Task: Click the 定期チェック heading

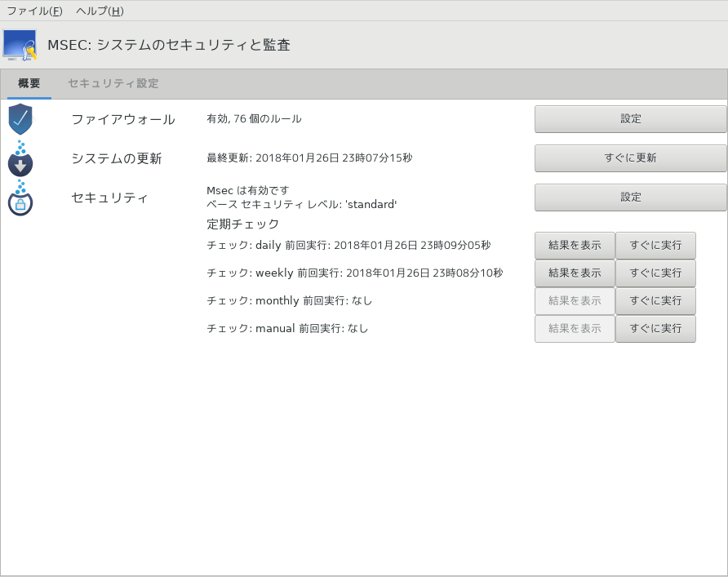Action: [x=243, y=224]
